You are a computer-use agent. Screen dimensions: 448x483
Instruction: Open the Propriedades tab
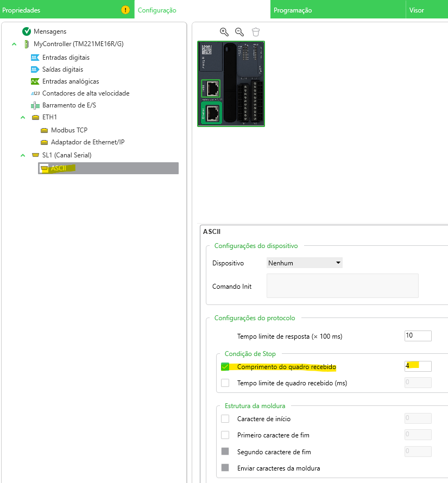click(x=67, y=10)
